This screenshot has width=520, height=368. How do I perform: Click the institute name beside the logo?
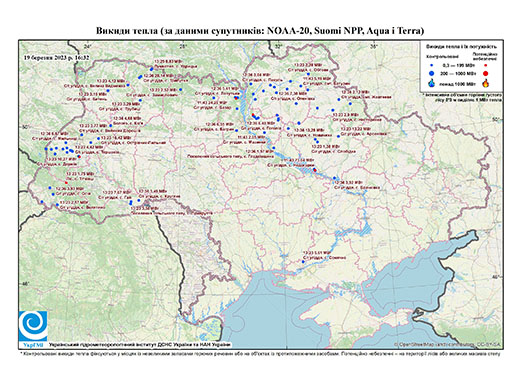[140, 345]
